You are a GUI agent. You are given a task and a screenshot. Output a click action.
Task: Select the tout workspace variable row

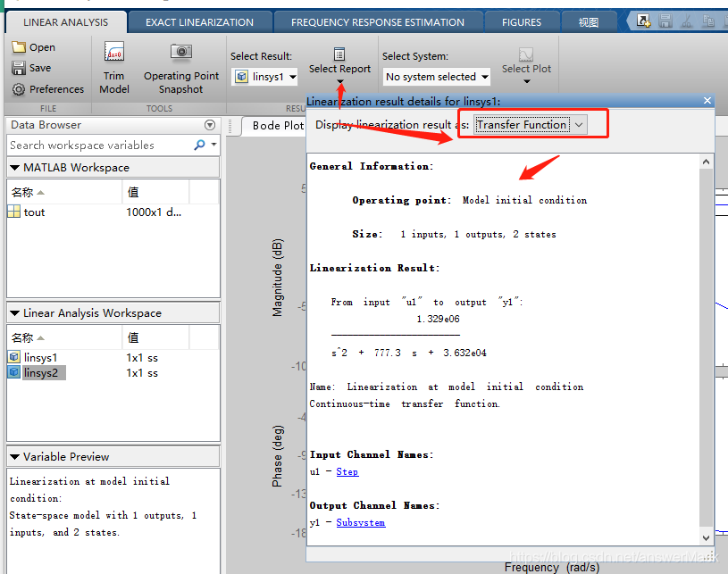coord(113,212)
